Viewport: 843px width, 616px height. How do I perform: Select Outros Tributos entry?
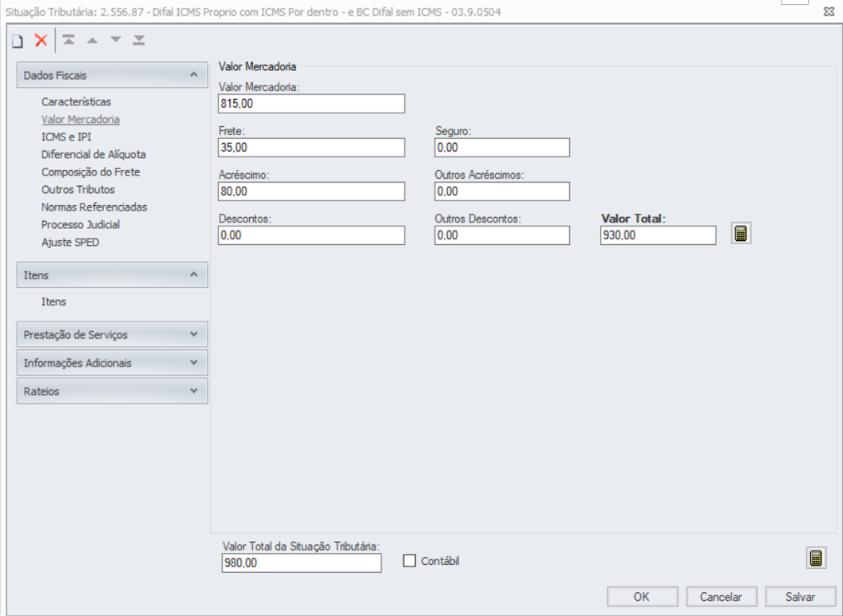coord(78,189)
